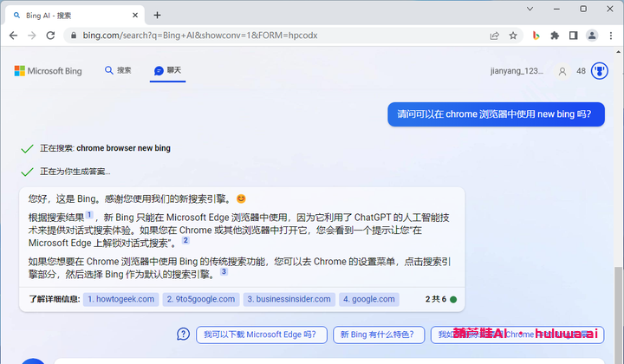The image size is (624, 364).
Task: Open the Microsoft Rewards trophy icon
Action: (x=599, y=71)
